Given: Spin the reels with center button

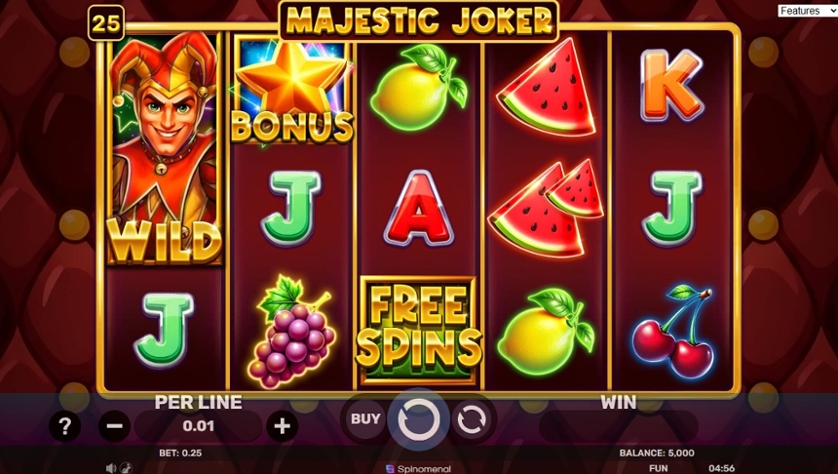Looking at the screenshot, I should (418, 419).
